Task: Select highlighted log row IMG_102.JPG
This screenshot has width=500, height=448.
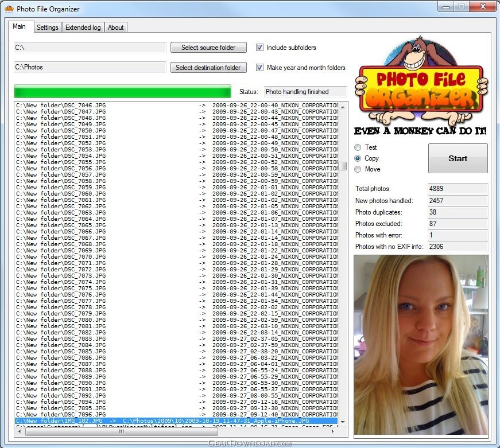Action: point(176,420)
